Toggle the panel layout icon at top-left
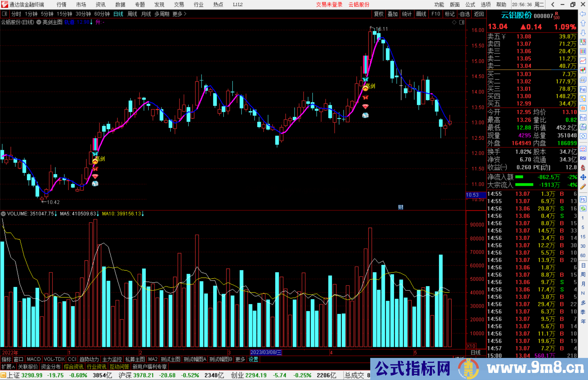588x380 pixels. pos(5,14)
